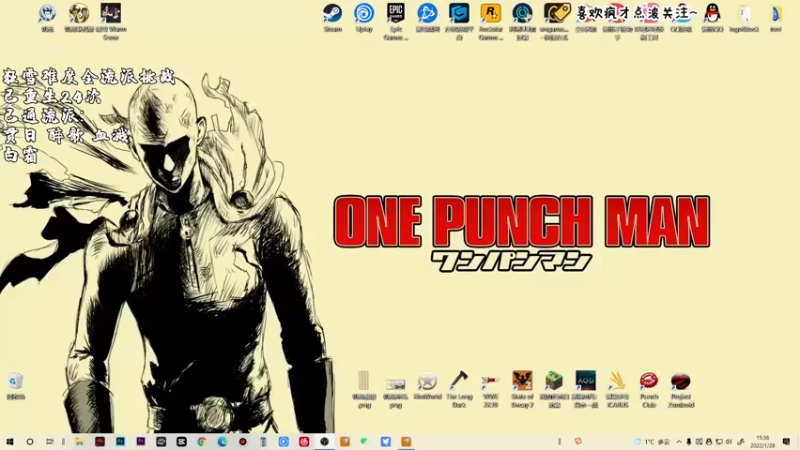Open Google Chrome from the taskbar
This screenshot has width=800, height=450.
[x=202, y=441]
